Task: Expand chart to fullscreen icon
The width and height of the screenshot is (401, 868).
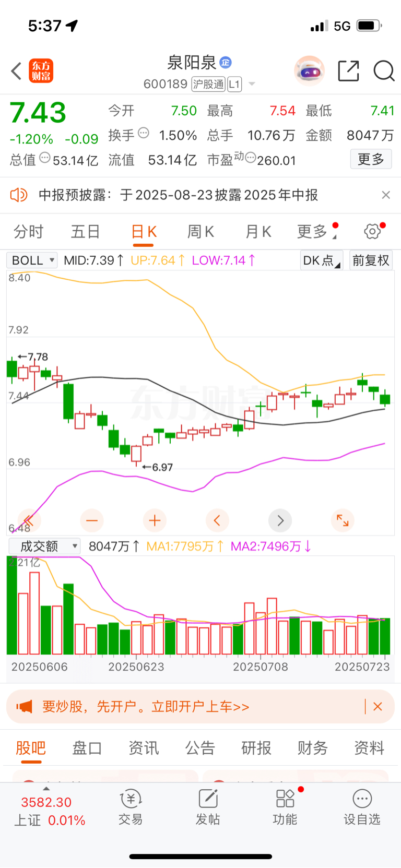Action: 343,520
